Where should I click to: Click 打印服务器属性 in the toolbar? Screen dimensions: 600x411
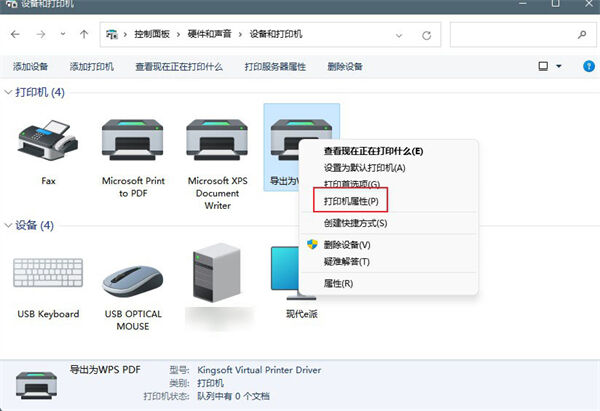275,67
